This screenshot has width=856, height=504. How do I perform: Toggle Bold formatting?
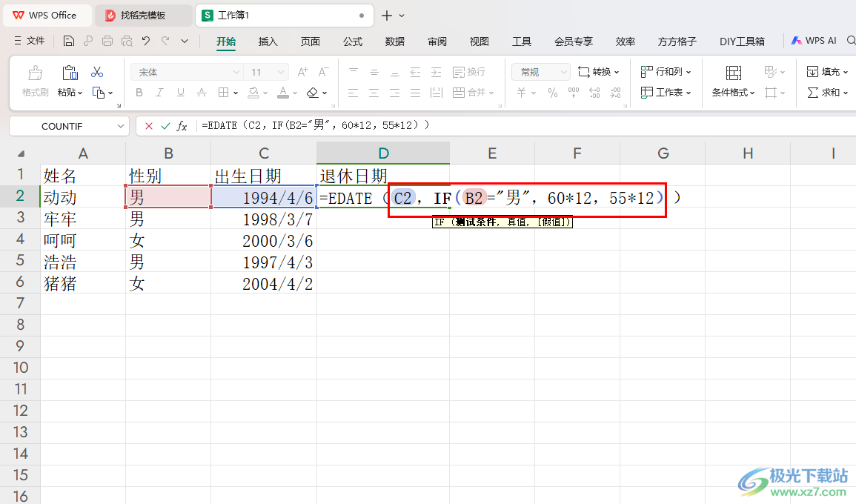point(139,93)
